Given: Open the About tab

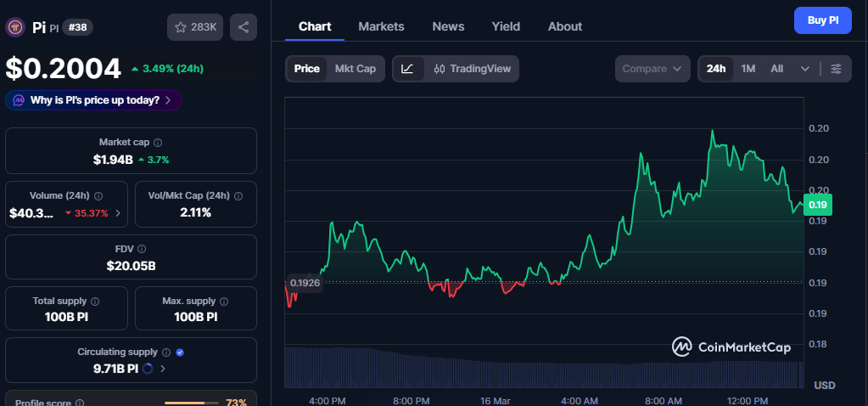Looking at the screenshot, I should pos(564,26).
